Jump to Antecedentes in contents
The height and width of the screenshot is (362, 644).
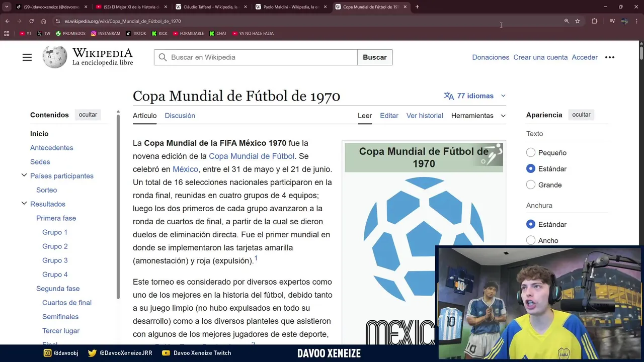[x=52, y=148]
